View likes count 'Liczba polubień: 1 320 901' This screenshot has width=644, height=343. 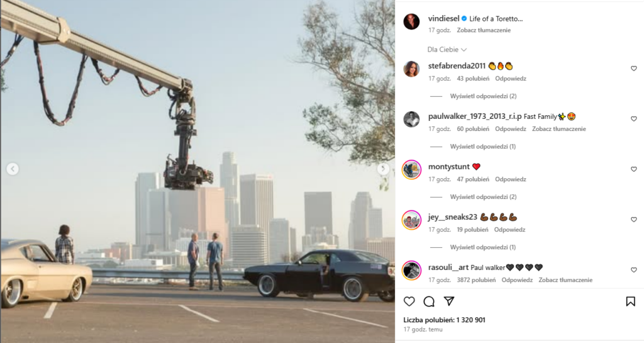coord(445,320)
